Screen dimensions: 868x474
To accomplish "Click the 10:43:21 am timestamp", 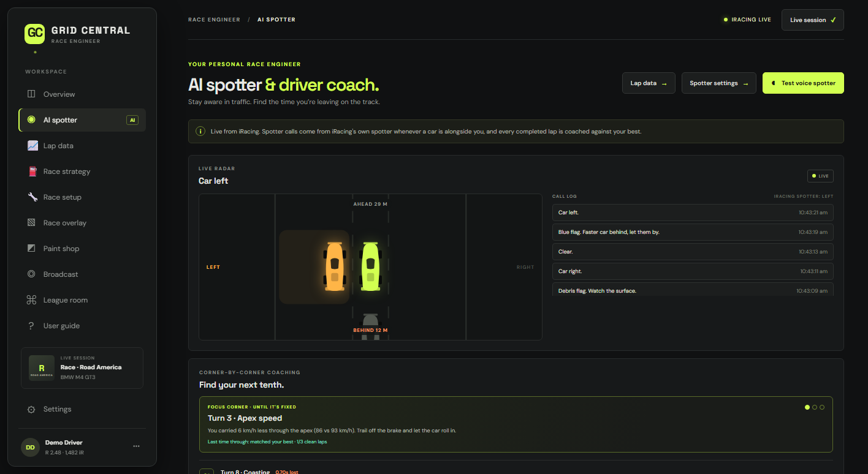I will point(813,213).
